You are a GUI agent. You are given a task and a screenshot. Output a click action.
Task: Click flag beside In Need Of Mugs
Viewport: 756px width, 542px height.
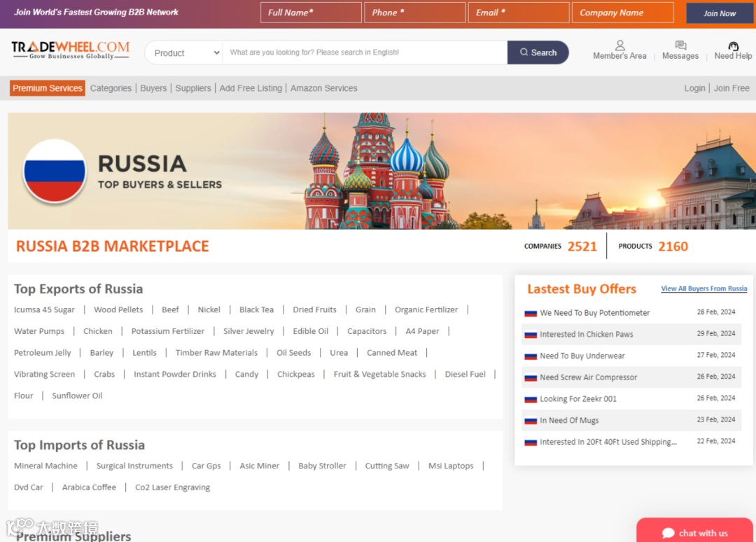[x=531, y=421]
